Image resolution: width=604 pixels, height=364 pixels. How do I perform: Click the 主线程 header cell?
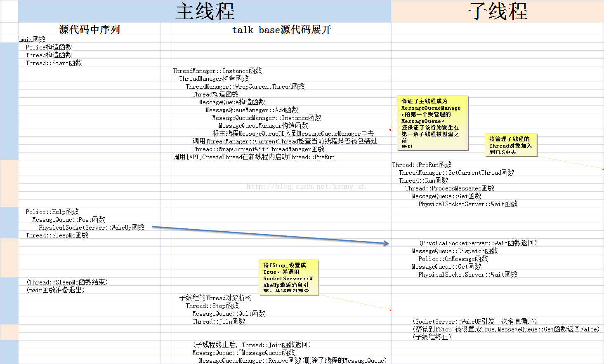[x=205, y=12]
